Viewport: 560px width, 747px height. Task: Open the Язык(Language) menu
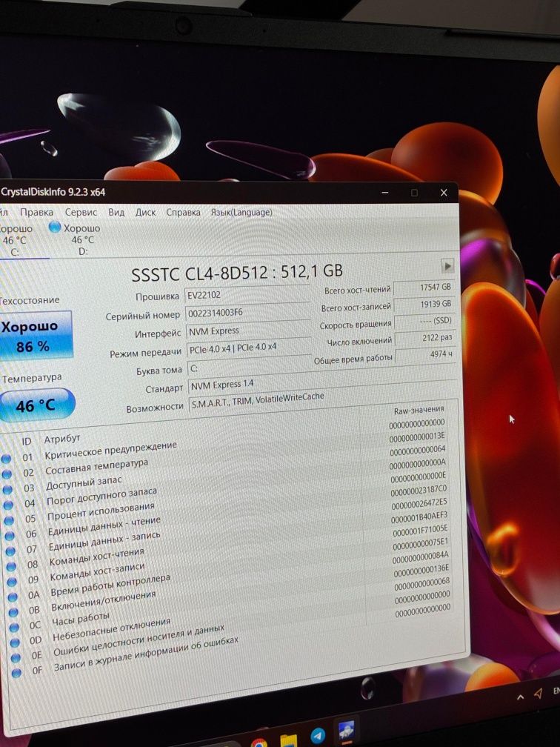click(x=241, y=212)
